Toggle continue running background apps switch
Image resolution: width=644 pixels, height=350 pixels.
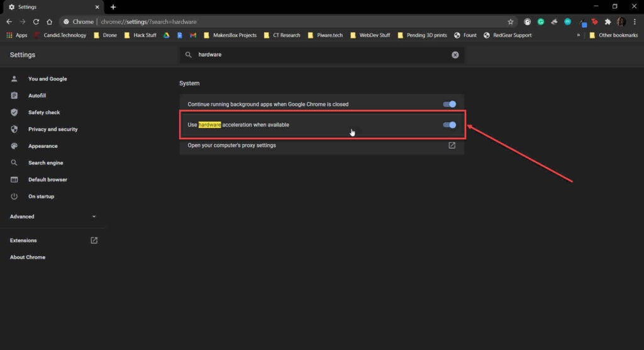point(449,104)
